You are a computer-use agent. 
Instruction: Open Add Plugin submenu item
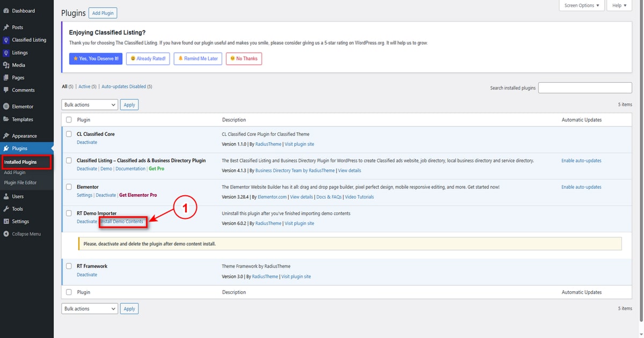coord(14,173)
